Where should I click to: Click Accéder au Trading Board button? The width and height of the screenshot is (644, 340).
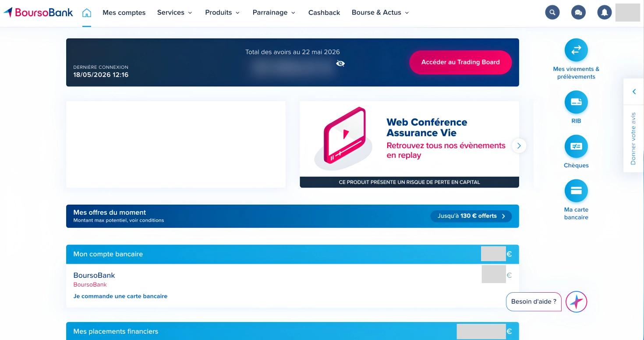(460, 62)
